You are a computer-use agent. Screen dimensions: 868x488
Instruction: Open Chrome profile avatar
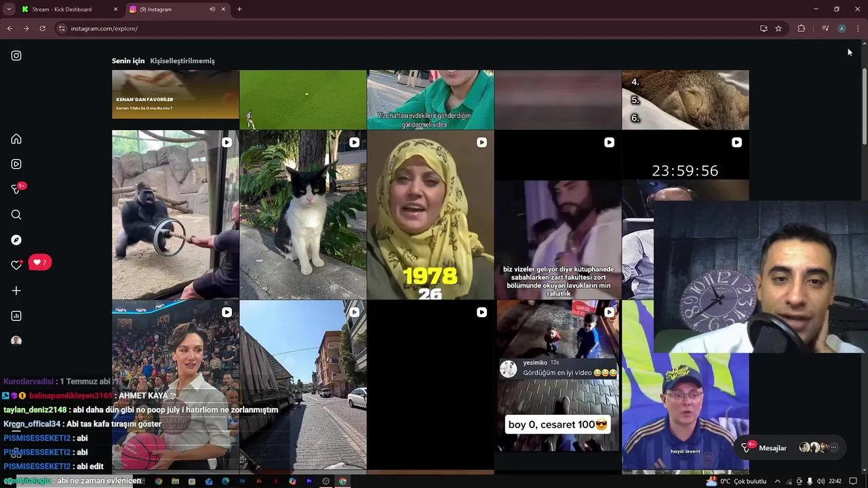[842, 28]
